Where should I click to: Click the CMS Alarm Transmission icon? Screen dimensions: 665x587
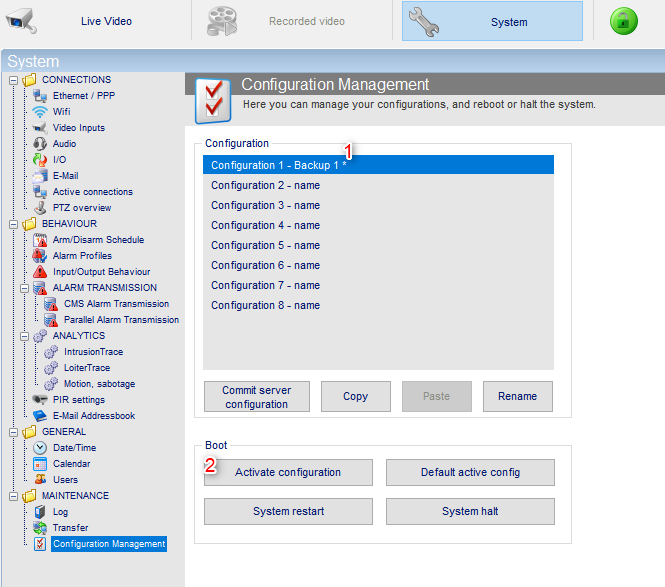[51, 304]
